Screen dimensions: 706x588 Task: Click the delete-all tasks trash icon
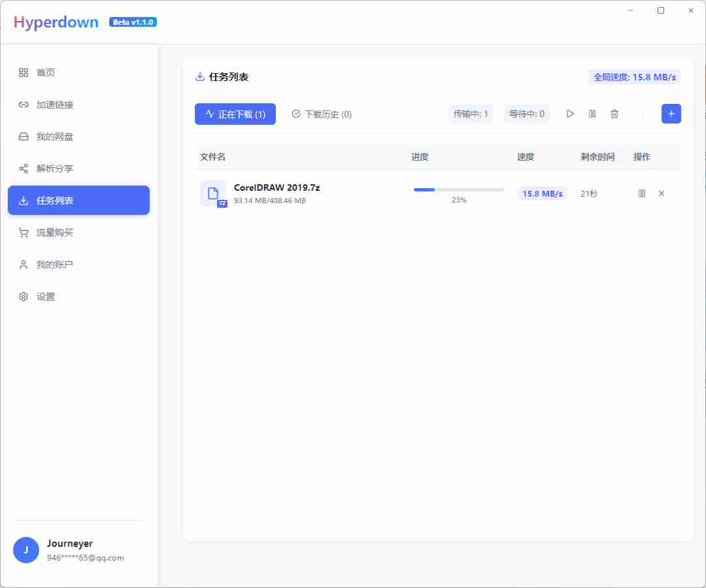pos(614,114)
